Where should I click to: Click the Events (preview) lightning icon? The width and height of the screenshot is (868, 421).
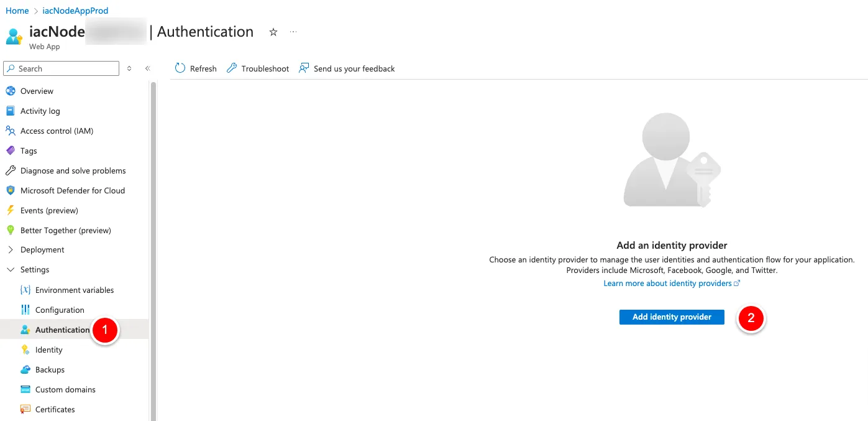click(x=10, y=210)
